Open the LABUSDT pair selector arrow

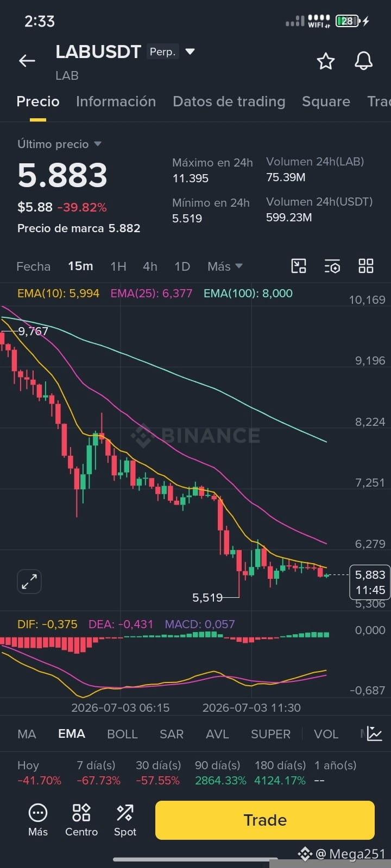(190, 52)
